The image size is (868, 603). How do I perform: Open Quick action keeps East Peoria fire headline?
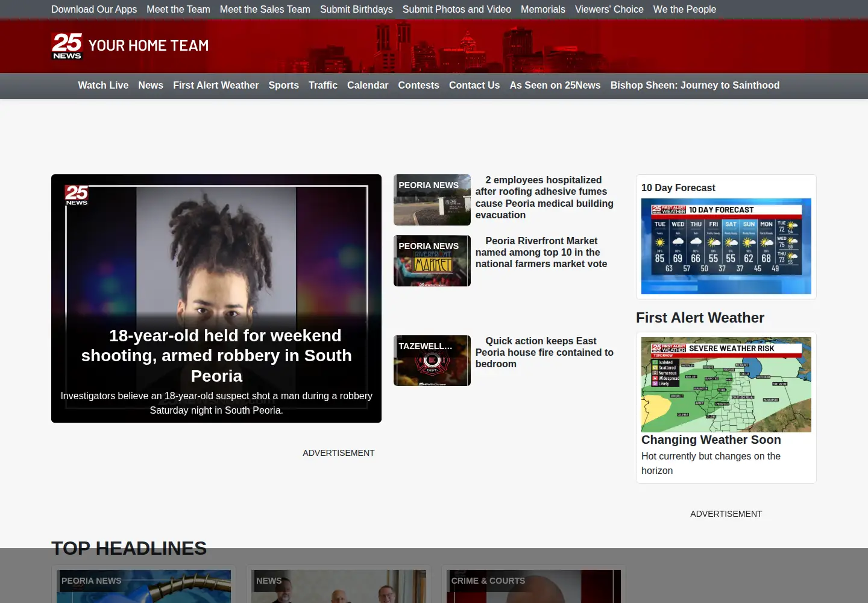point(544,352)
